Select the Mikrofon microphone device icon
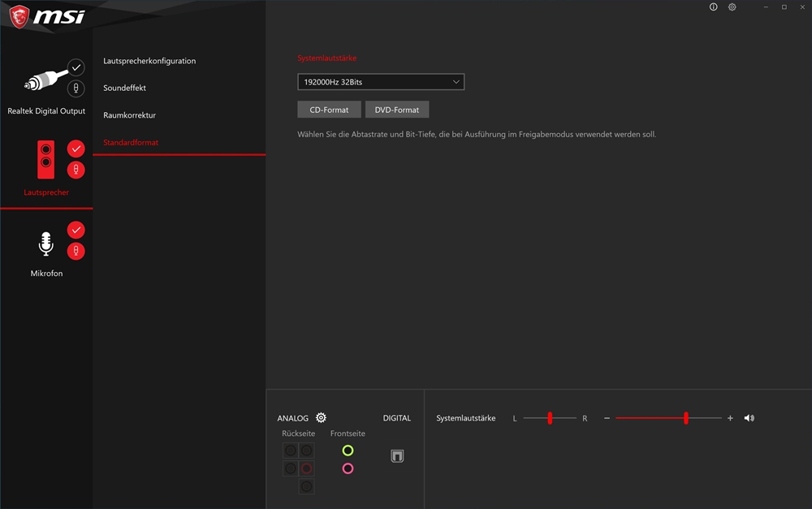Image resolution: width=812 pixels, height=509 pixels. pos(46,244)
